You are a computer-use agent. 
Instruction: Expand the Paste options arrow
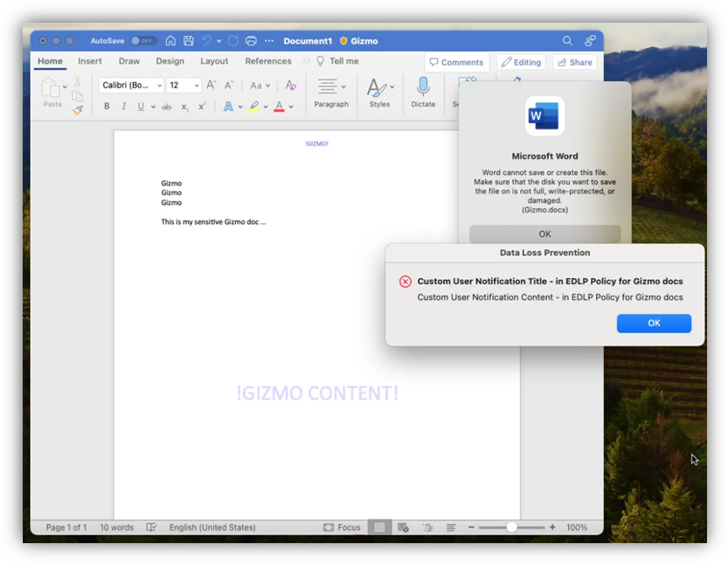(65, 87)
